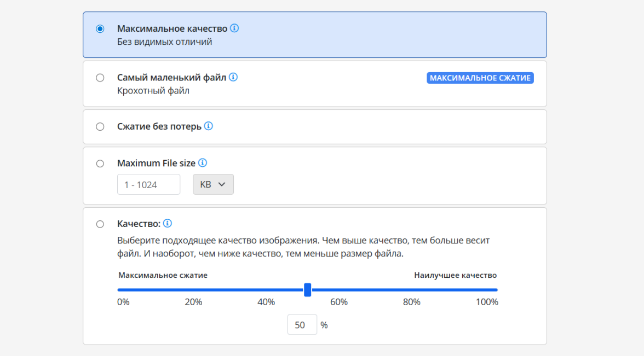This screenshot has height=356, width=644.
Task: Click the quality slider handle
Action: pyautogui.click(x=308, y=290)
